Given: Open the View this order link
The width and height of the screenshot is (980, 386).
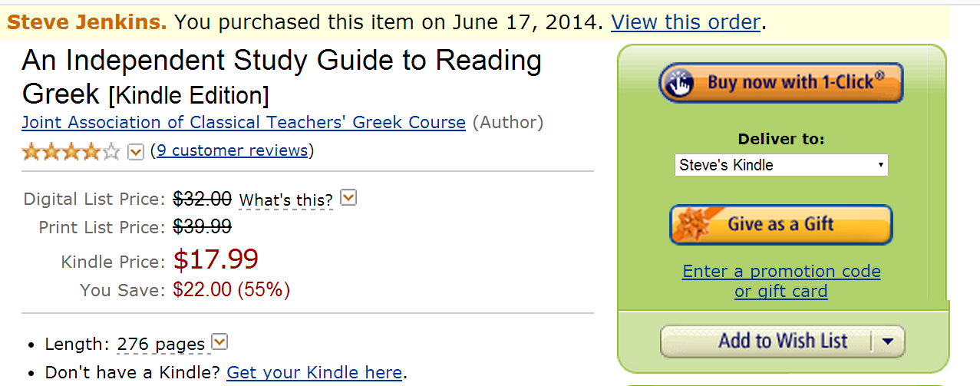Looking at the screenshot, I should [685, 23].
